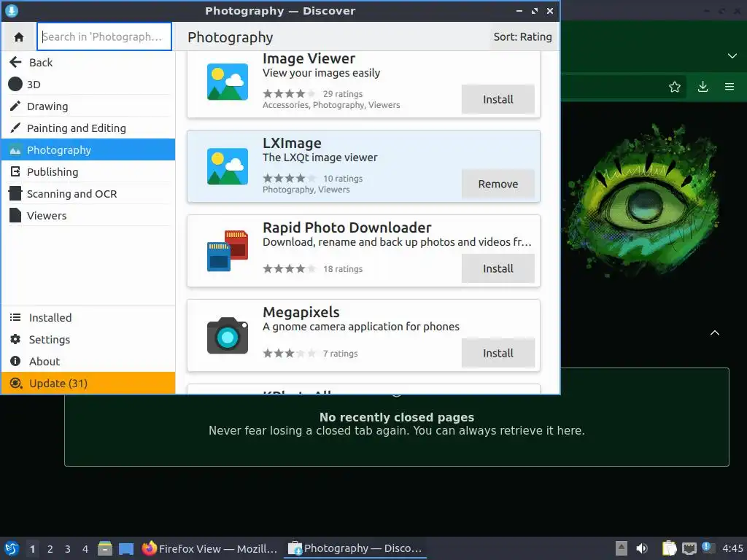
Task: Click show desktop icon in taskbar
Action: pyautogui.click(x=125, y=549)
